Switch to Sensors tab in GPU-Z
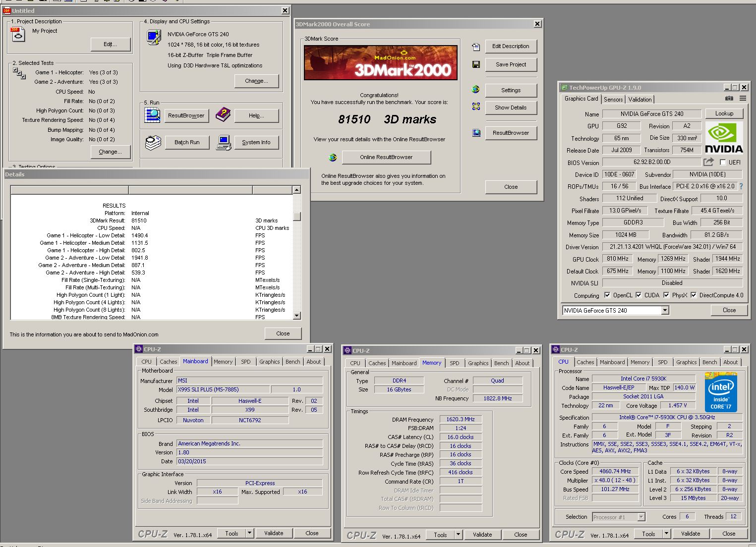The image size is (756, 547). (x=613, y=99)
